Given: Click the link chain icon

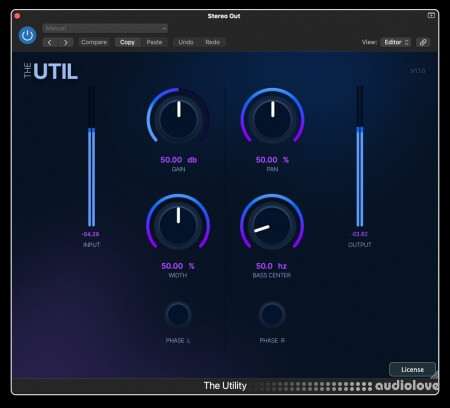Looking at the screenshot, I should pyautogui.click(x=423, y=42).
